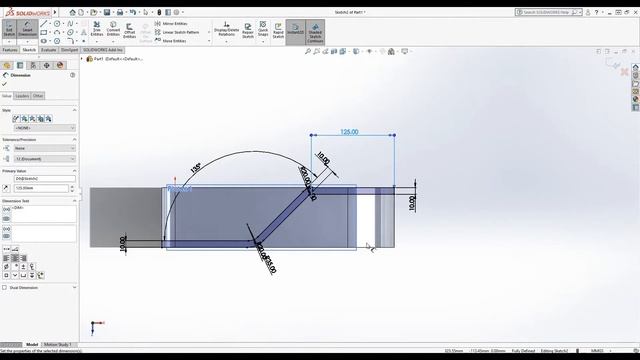Click the Repair Sketch tool
The image size is (640, 360).
pyautogui.click(x=248, y=31)
